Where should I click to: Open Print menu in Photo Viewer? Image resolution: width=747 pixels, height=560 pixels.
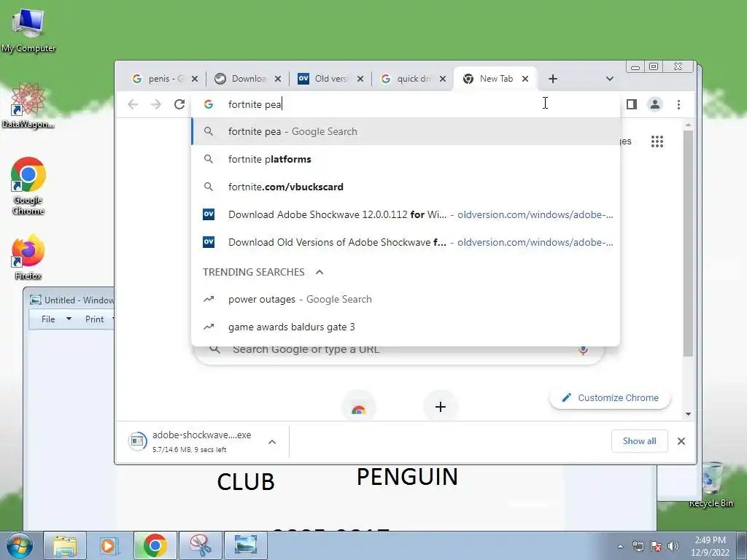click(98, 319)
